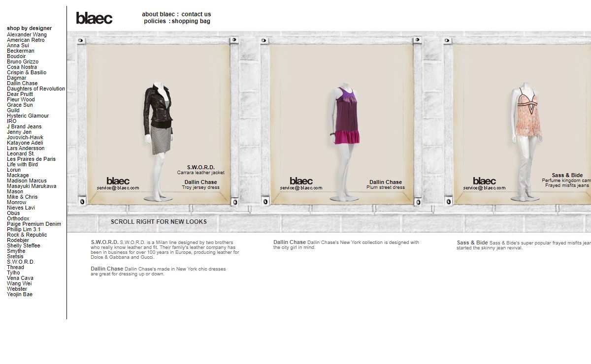This screenshot has width=591, height=364.
Task: Select designer Alexander Wang
Action: (27, 34)
